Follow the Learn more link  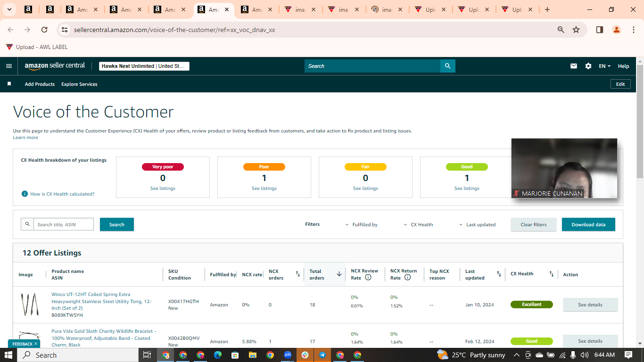tap(25, 138)
